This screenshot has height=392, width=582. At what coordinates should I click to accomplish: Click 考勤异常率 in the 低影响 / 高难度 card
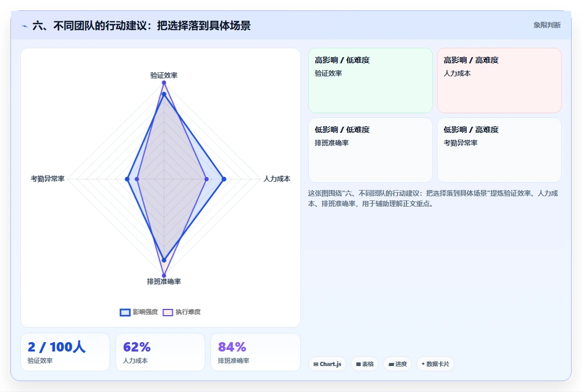[x=460, y=143]
